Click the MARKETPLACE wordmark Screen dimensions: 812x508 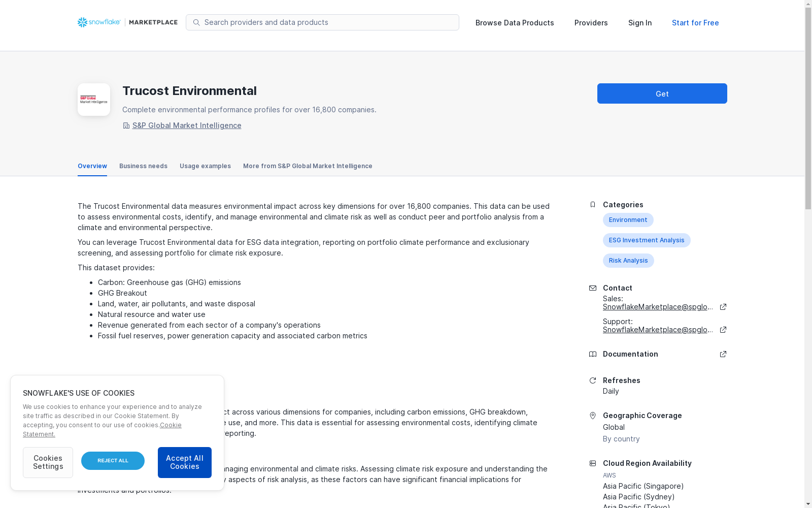point(153,22)
